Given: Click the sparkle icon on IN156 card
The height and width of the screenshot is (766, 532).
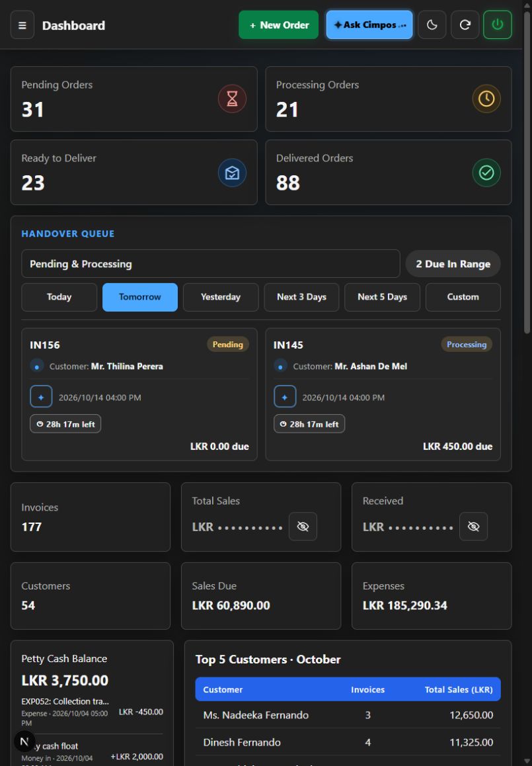Looking at the screenshot, I should click(x=41, y=397).
